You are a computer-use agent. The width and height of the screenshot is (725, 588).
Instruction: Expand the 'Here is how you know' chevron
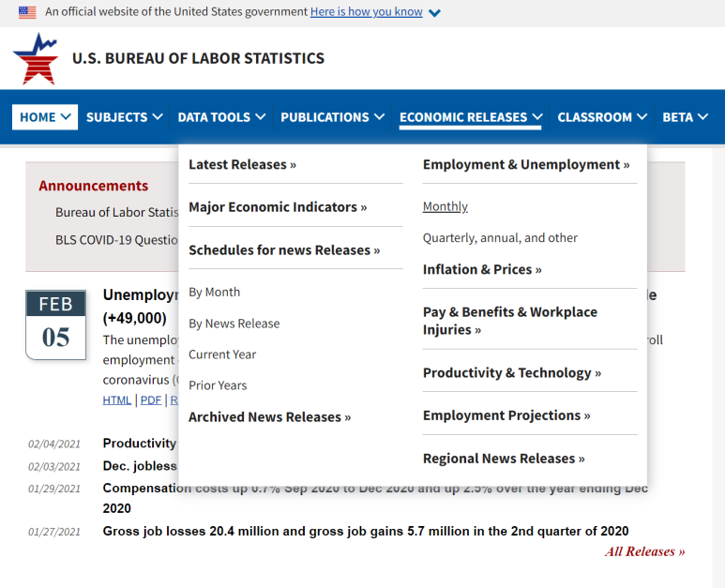click(434, 13)
